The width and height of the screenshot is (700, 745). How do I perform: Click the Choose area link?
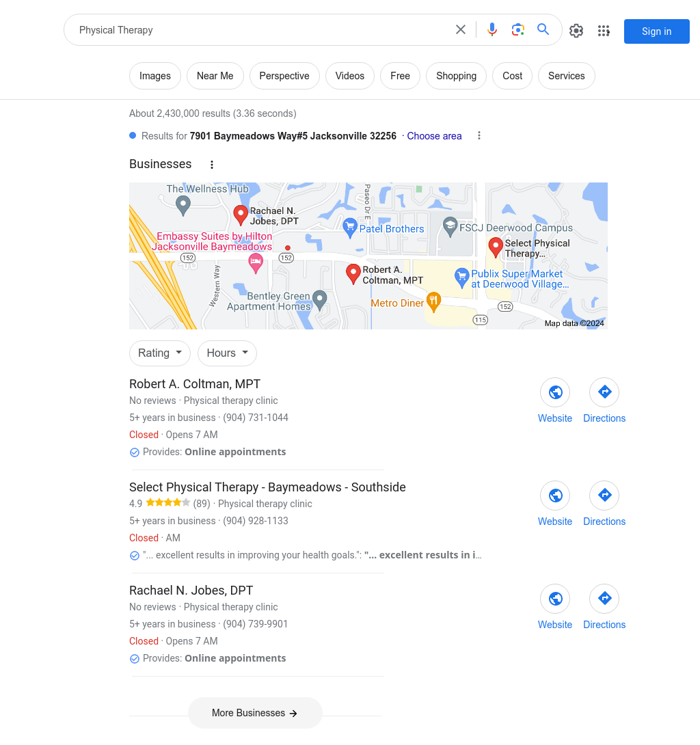(434, 136)
